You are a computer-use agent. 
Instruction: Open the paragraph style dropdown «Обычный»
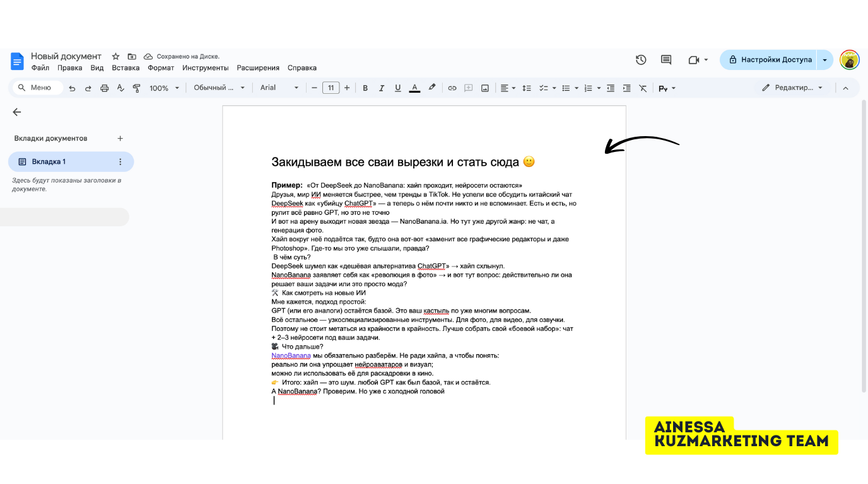pos(219,88)
